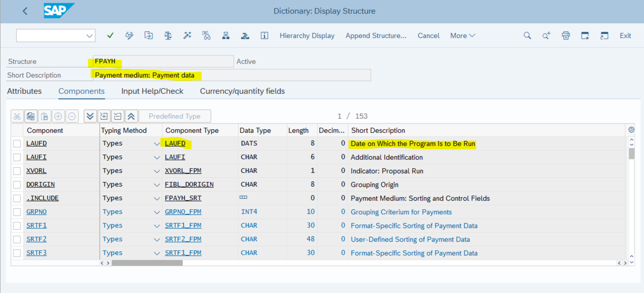Open Typing Method dropdown for .INCLUDE row
This screenshot has height=293, width=644.
click(156, 198)
